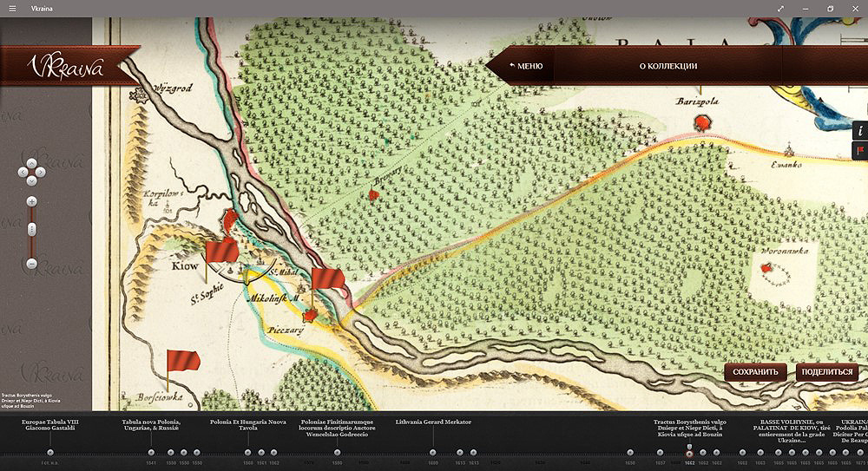Zoom in with the plus button
The width and height of the screenshot is (868, 471).
(x=31, y=201)
